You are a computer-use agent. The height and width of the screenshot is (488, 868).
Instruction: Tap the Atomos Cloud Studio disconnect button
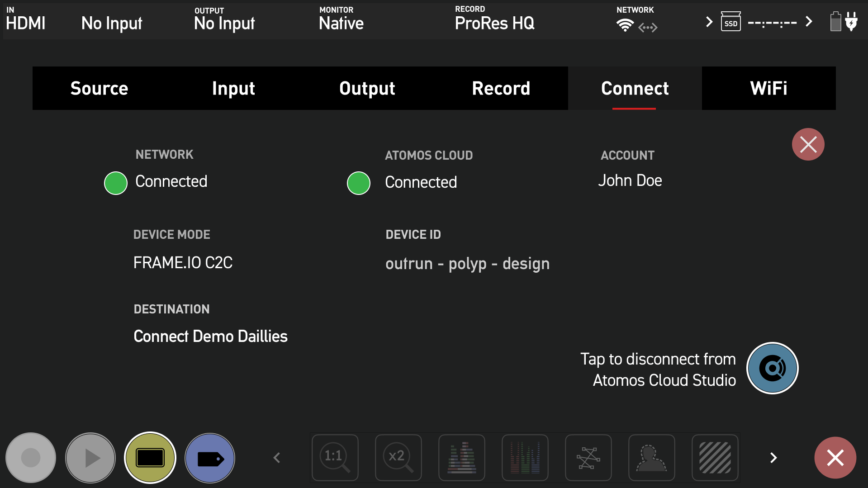(x=772, y=368)
